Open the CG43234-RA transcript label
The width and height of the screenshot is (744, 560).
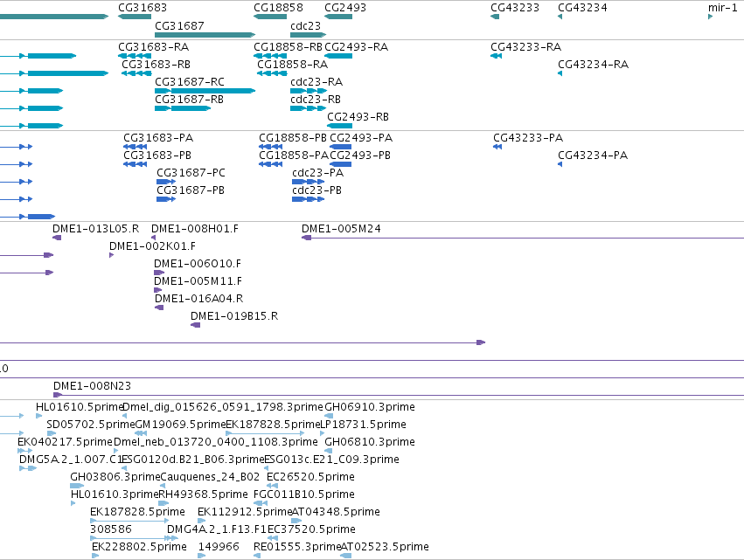tap(593, 65)
